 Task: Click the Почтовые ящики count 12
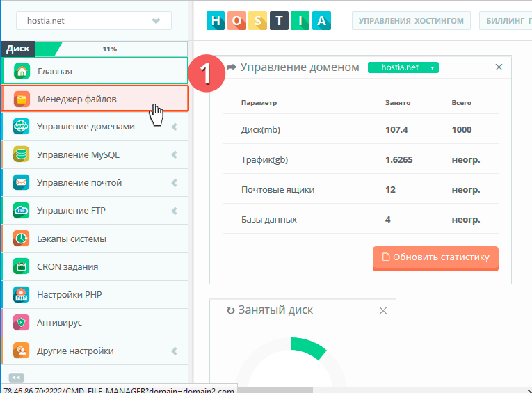(x=390, y=189)
